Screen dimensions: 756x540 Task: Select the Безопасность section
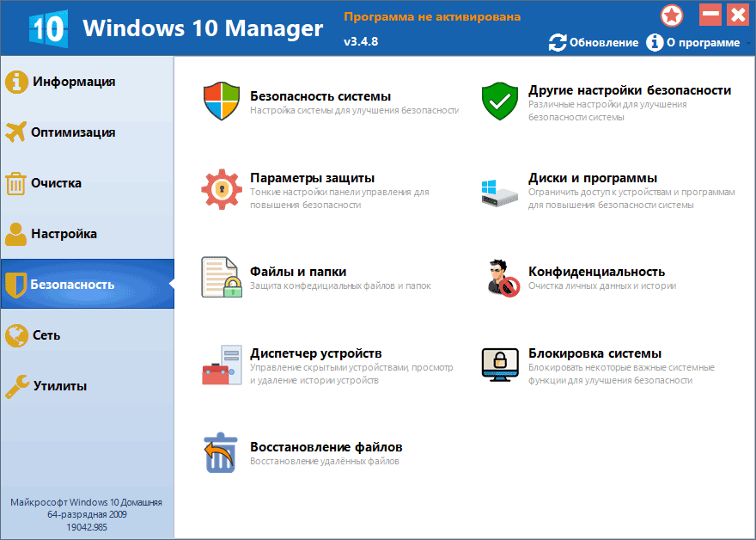pyautogui.click(x=88, y=285)
